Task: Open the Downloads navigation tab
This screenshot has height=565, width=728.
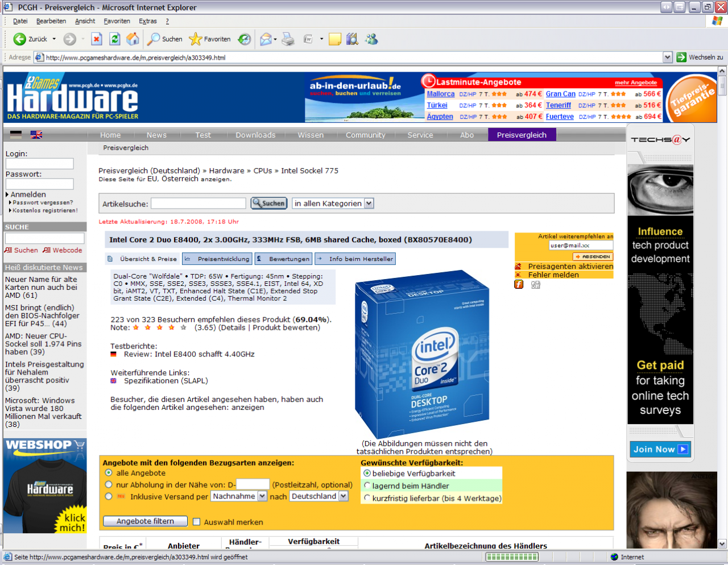Action: [255, 135]
